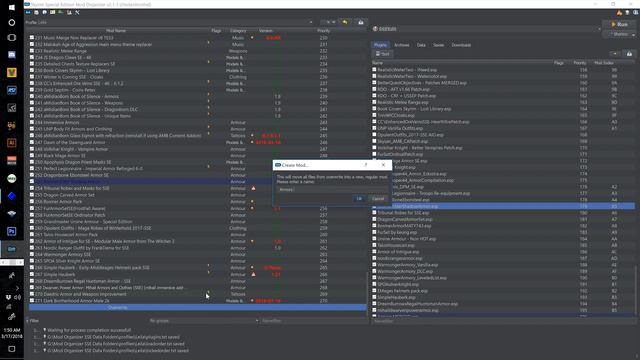Click the mod list create backup icon
The image size is (640, 360).
(361, 22)
